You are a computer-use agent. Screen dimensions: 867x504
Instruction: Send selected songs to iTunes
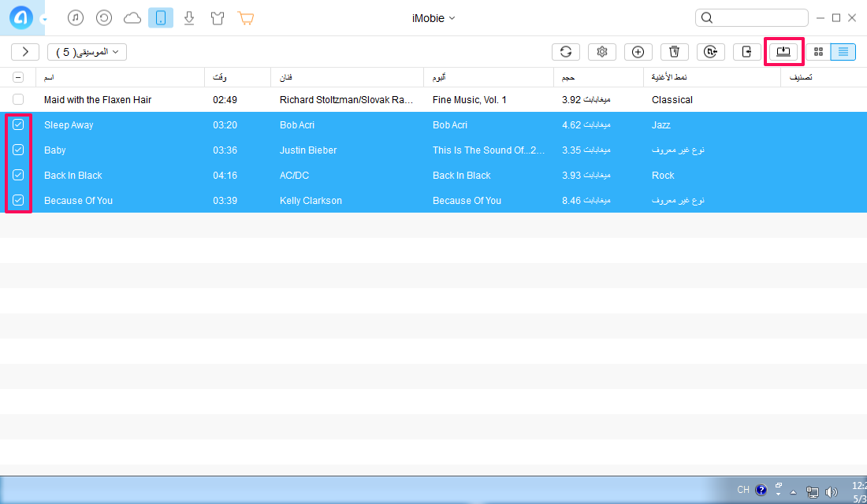(710, 52)
